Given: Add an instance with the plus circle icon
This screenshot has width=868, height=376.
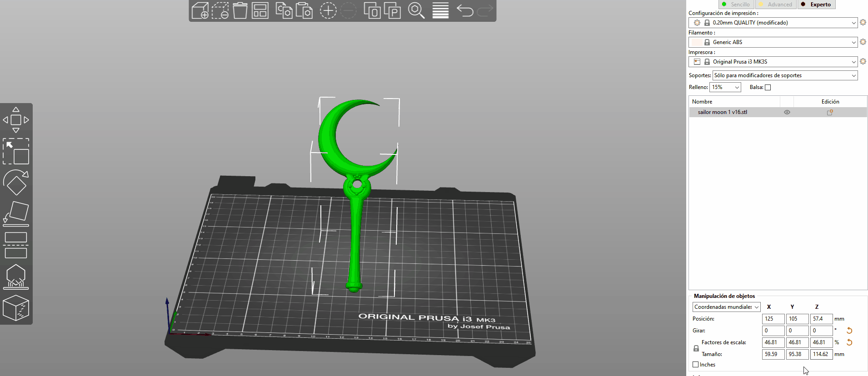Looking at the screenshot, I should [x=328, y=10].
